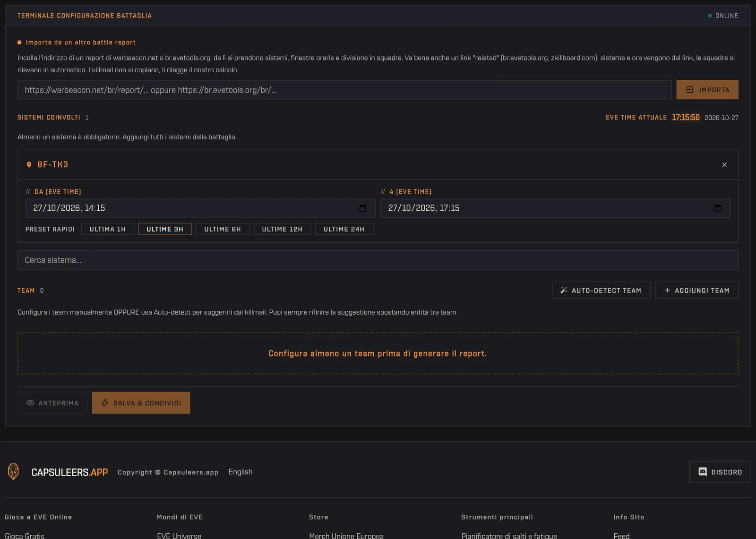The height and width of the screenshot is (539, 756).
Task: Click the "Copyright © Capsuleers.app" text
Action: click(x=168, y=472)
